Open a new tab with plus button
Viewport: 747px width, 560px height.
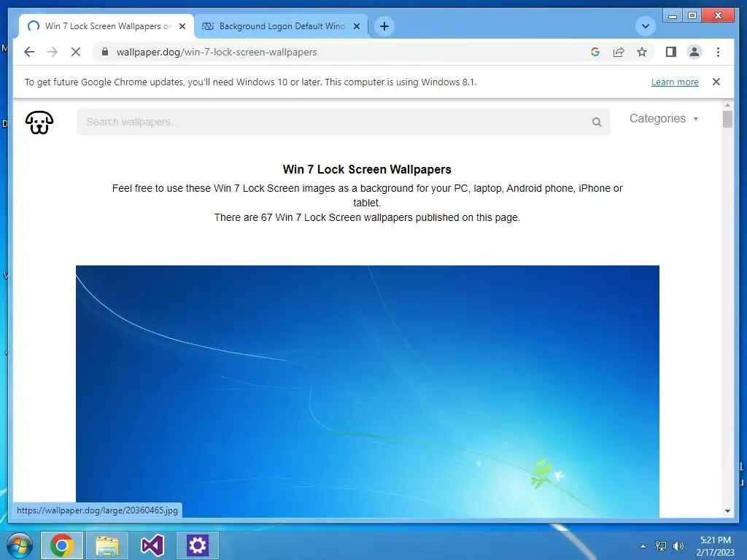384,26
